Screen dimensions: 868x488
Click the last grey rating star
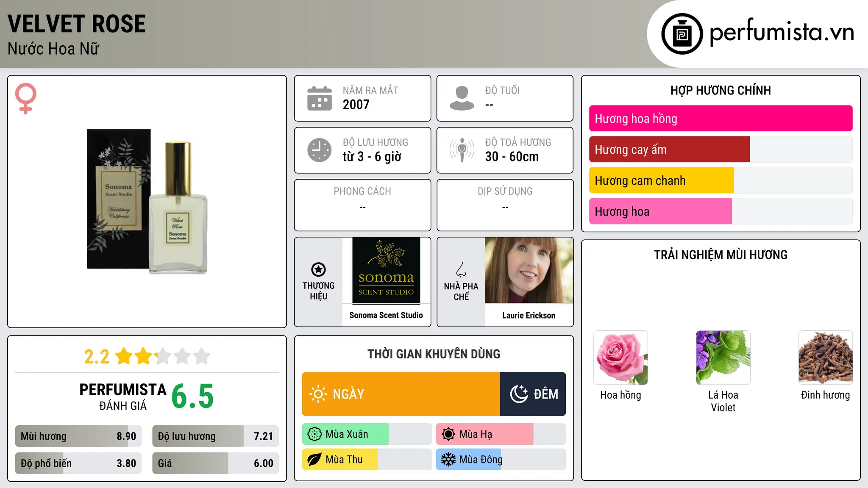coord(202,356)
